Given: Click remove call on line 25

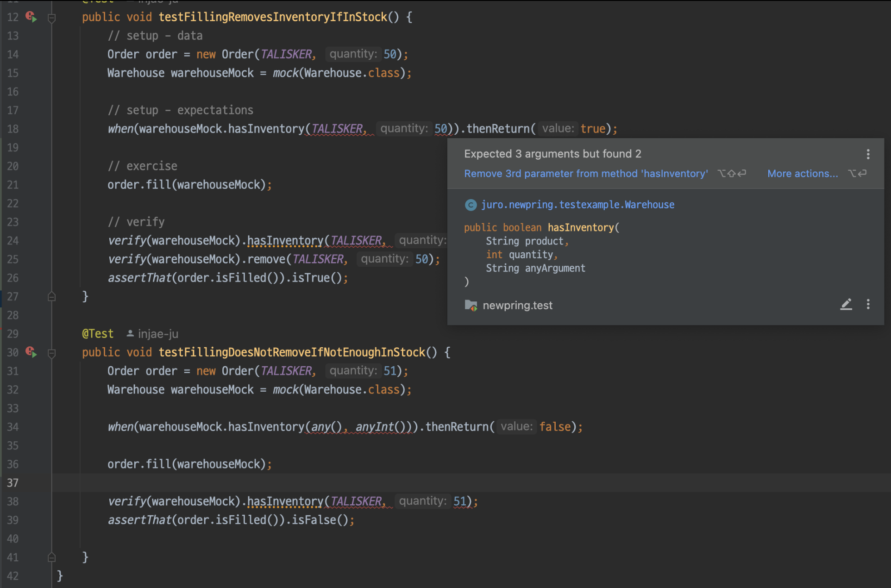Looking at the screenshot, I should 266,259.
